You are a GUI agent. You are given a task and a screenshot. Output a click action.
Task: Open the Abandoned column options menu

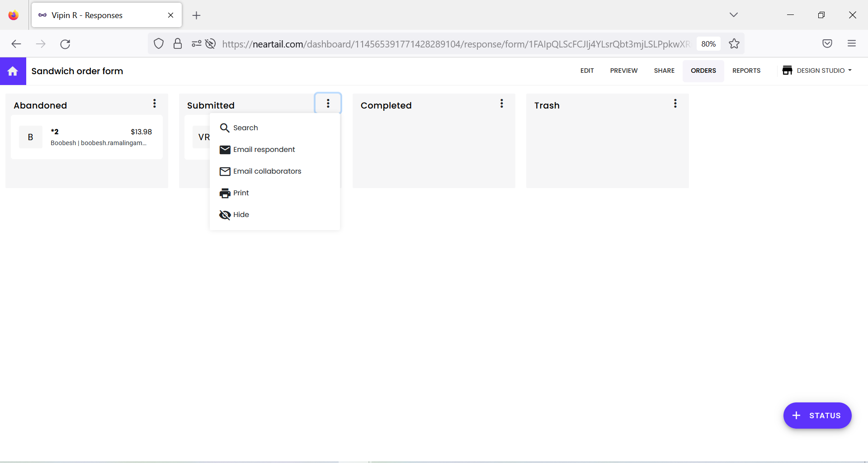[155, 103]
